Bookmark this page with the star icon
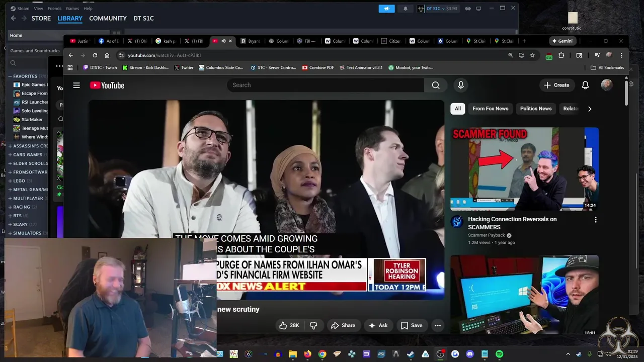644x362 pixels. pos(532,55)
